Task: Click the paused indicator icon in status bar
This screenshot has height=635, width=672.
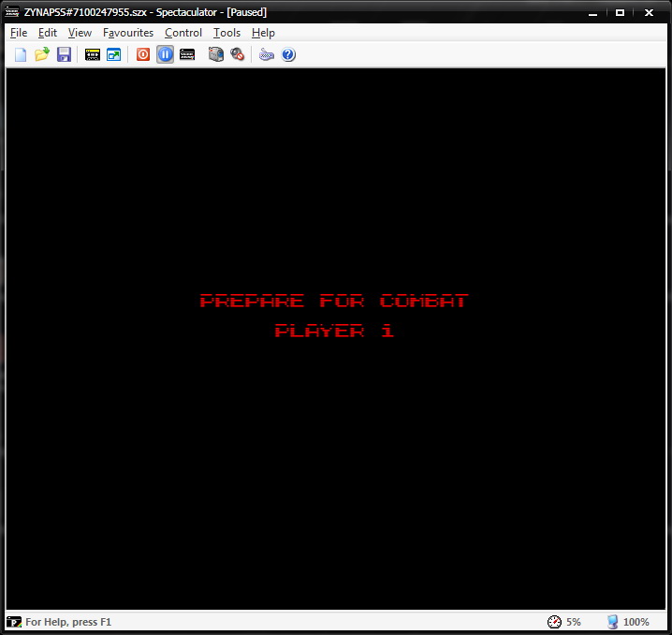Action: click(x=14, y=622)
